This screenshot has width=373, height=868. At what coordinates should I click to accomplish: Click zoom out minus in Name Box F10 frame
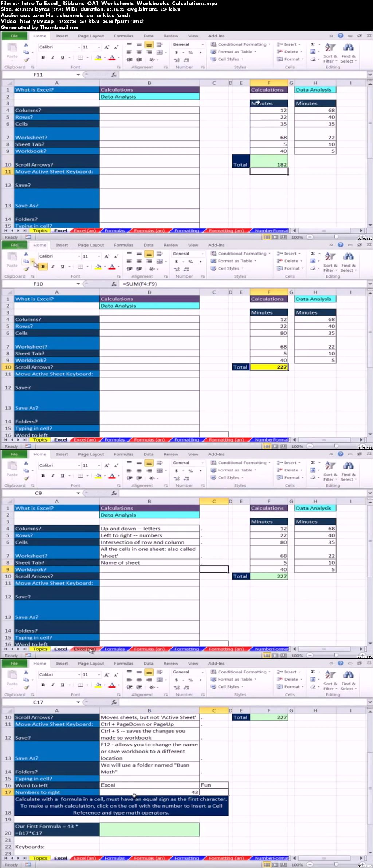(x=310, y=446)
